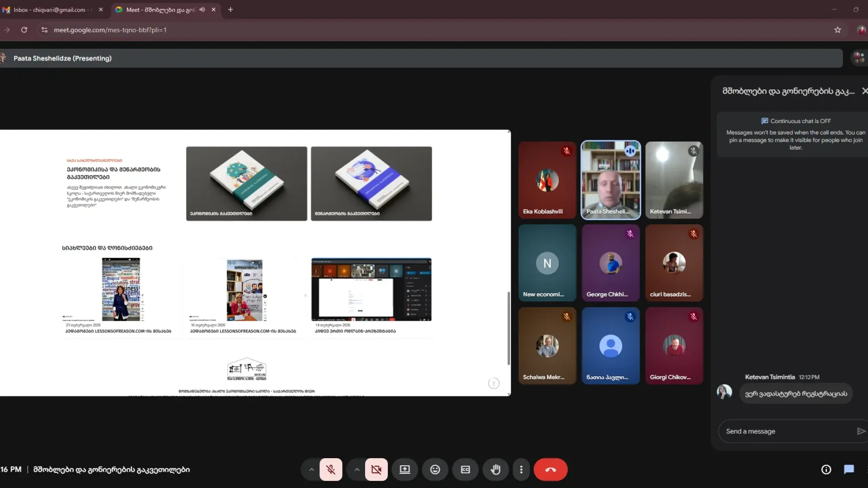Open the three-dot more options menu
Screen dimensions: 868x488
(521, 470)
